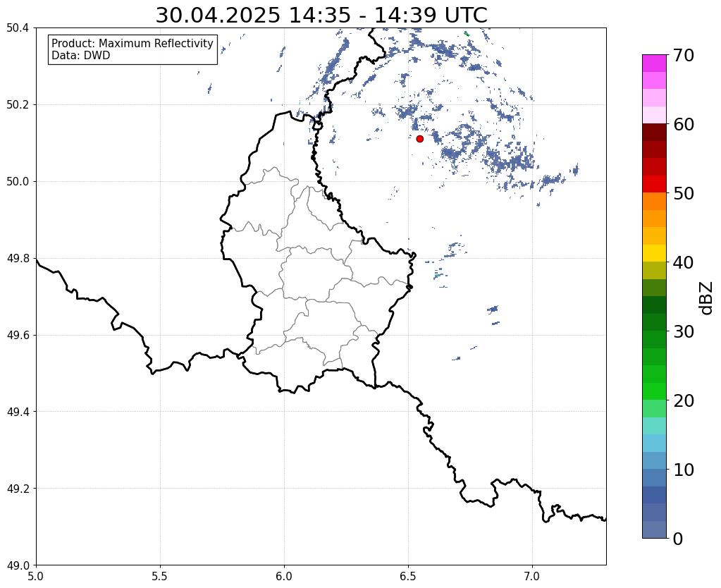Click the longitude label 6.0
Viewport: 721px width, 588px height.
284,576
